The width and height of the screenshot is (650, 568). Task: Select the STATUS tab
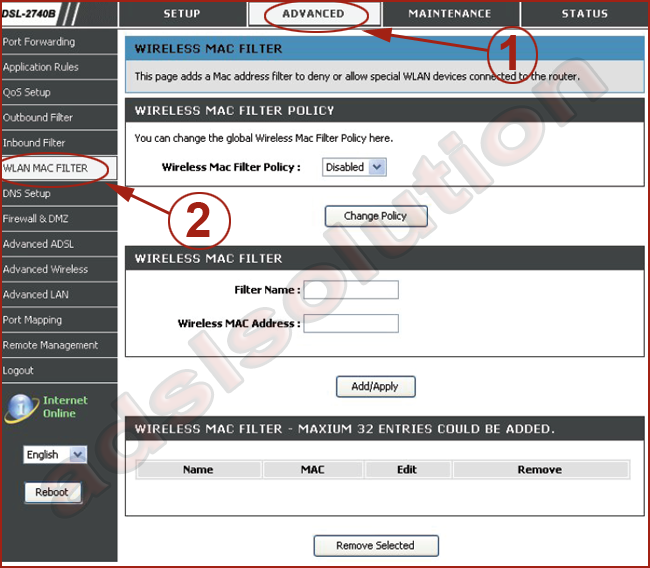(x=584, y=14)
